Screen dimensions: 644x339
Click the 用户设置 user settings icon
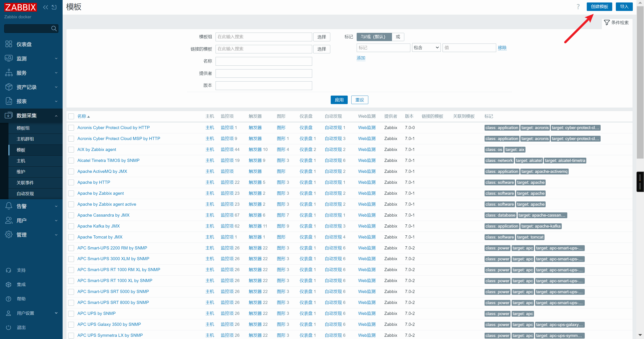[x=8, y=313]
